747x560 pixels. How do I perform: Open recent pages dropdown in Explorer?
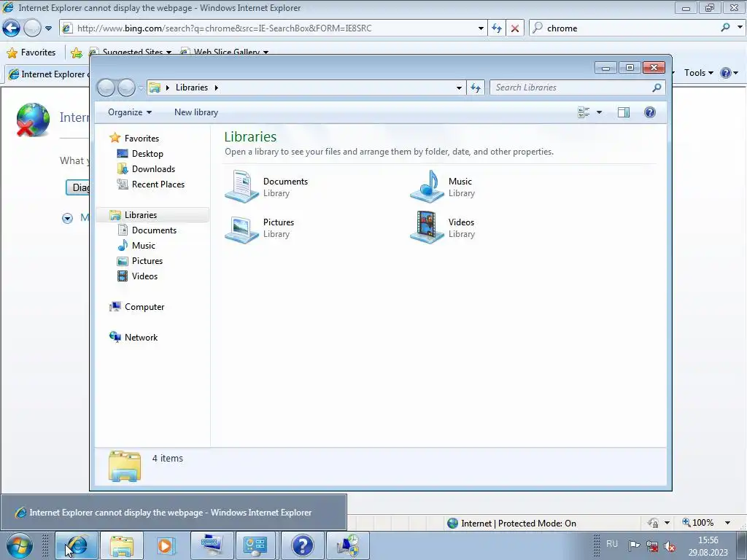point(141,88)
